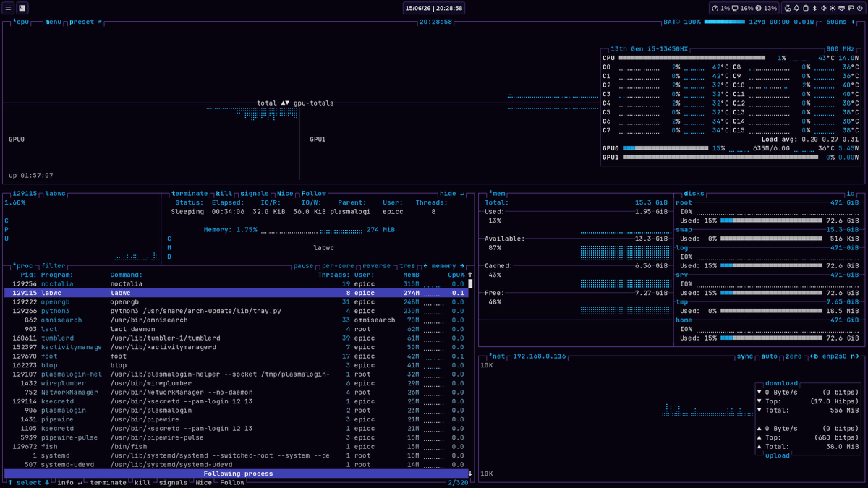Viewport: 868px width, 488px height.
Task: Toggle the io mode for disks
Action: 850,194
